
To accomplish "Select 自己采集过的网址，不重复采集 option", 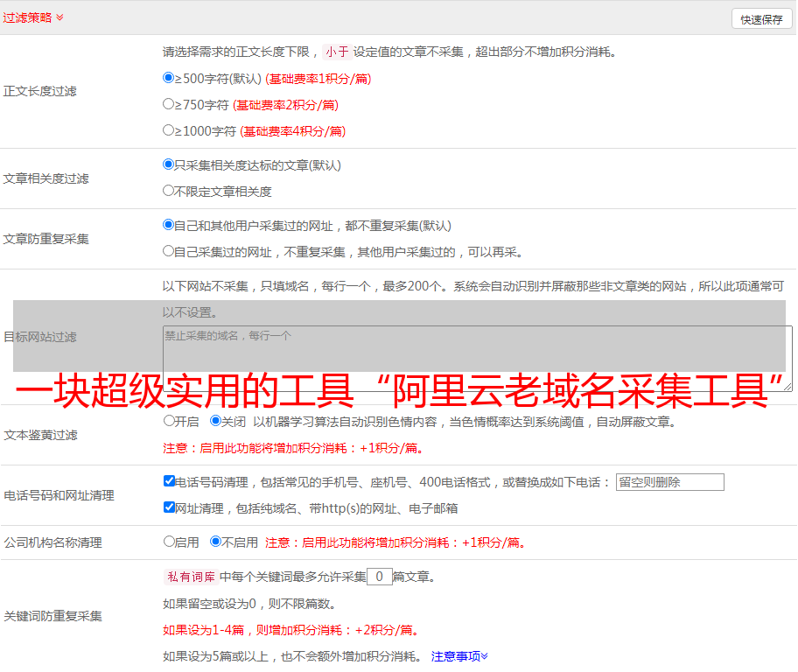I will coord(168,251).
